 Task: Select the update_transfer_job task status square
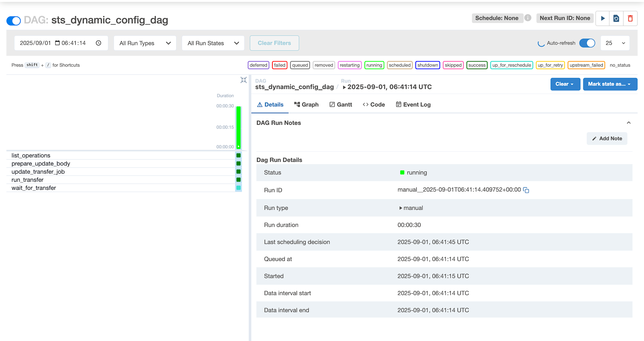click(239, 171)
